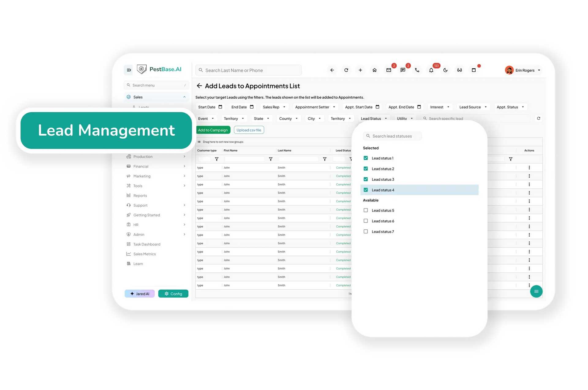The height and width of the screenshot is (390, 588).
Task: Uncheck Lead status 2 checkbox
Action: [366, 169]
